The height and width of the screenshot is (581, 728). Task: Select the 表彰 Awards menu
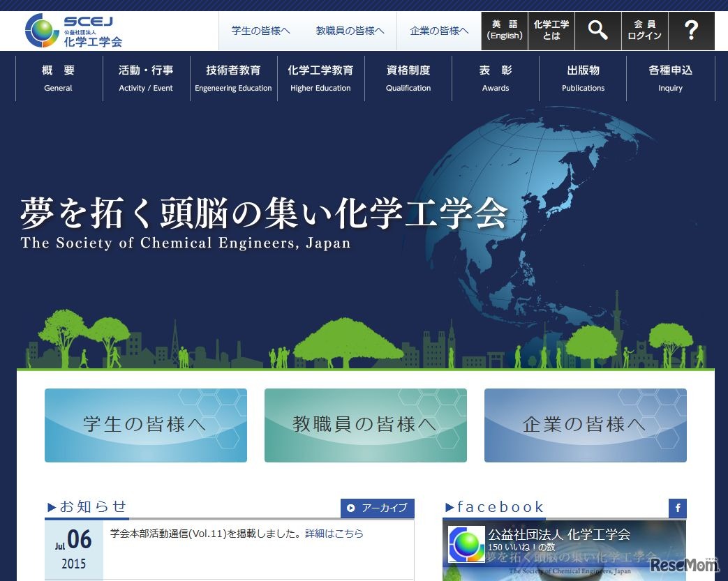tap(496, 77)
